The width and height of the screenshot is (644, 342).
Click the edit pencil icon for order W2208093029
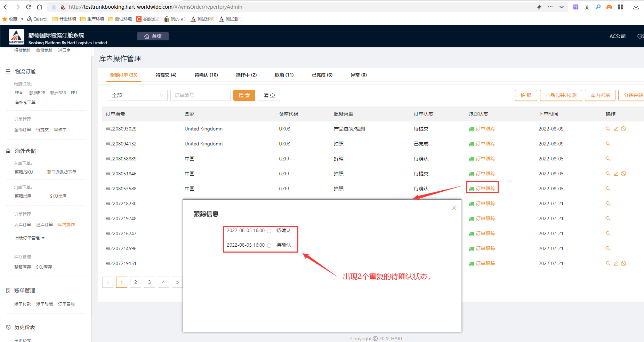615,129
